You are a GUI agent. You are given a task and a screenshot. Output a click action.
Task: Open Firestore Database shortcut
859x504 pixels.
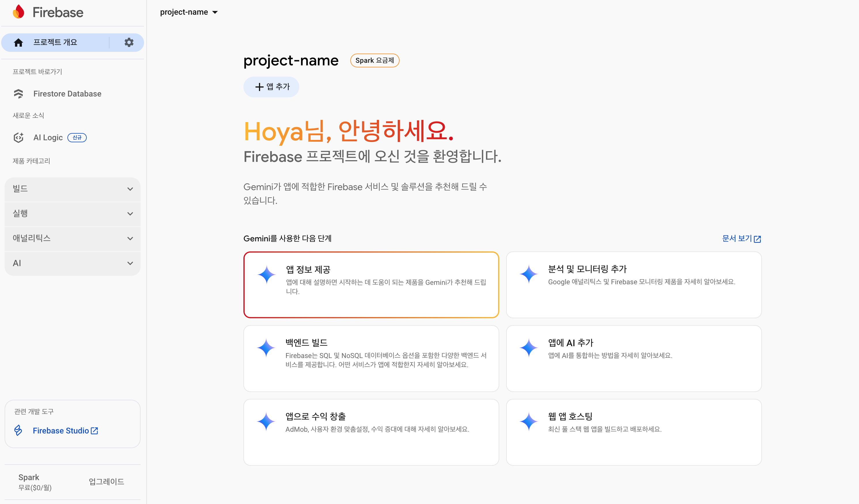point(67,94)
